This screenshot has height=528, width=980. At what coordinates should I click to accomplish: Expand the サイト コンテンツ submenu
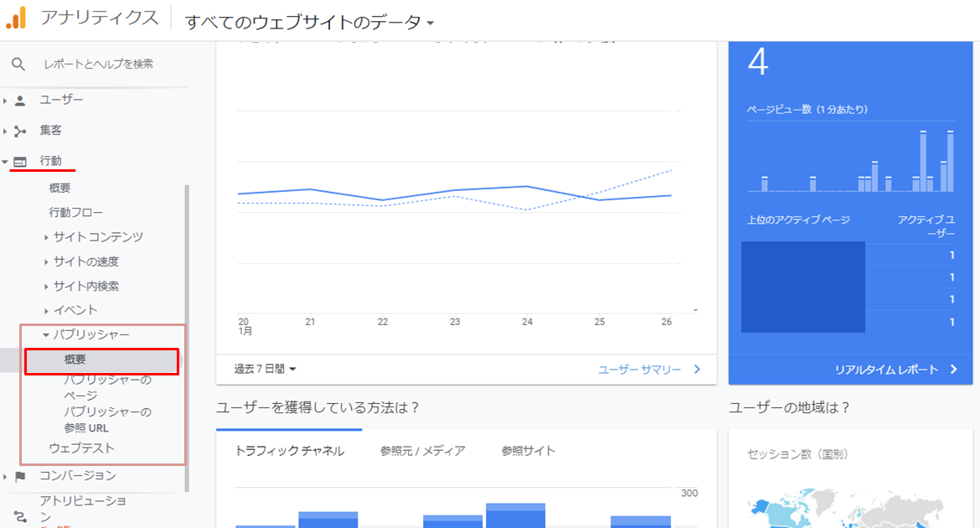point(46,237)
